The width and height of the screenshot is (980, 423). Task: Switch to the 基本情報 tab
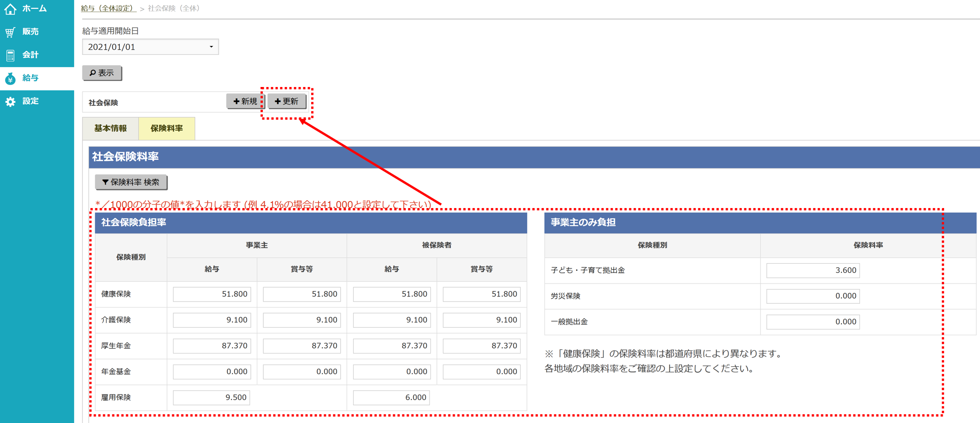(110, 128)
